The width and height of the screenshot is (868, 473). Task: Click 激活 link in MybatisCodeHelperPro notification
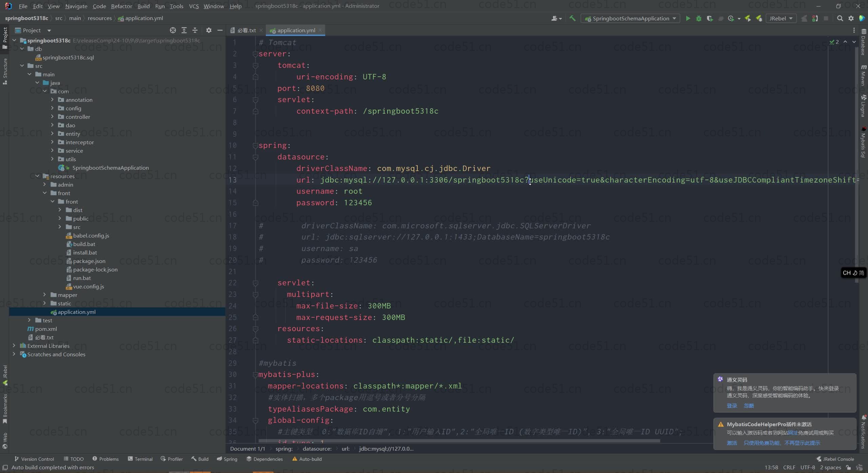[x=732, y=443]
